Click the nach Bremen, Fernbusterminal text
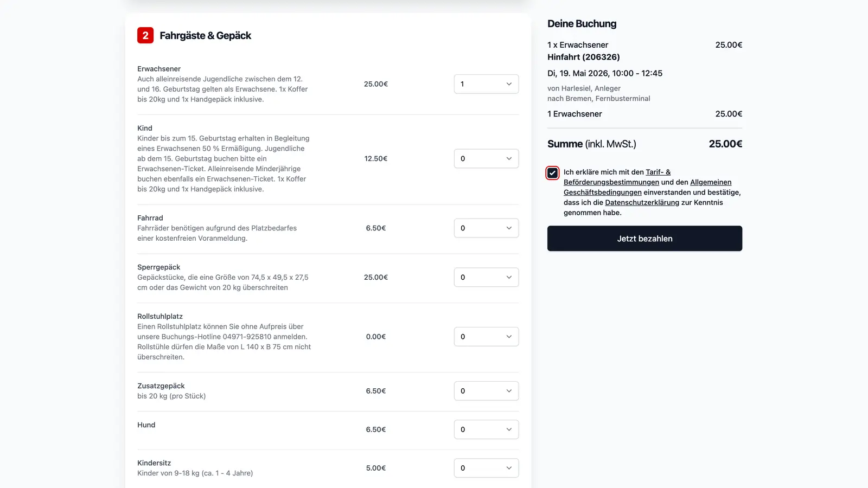This screenshot has width=868, height=488. [599, 98]
